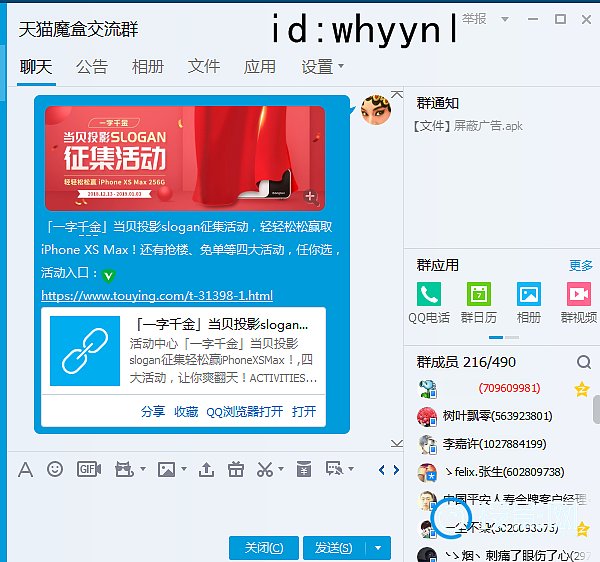Click the group name 天猫魔盒交流群

pyautogui.click(x=78, y=29)
